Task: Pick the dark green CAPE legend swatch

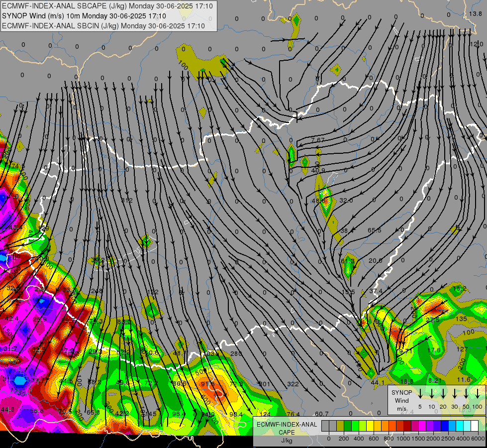Action: point(348,426)
